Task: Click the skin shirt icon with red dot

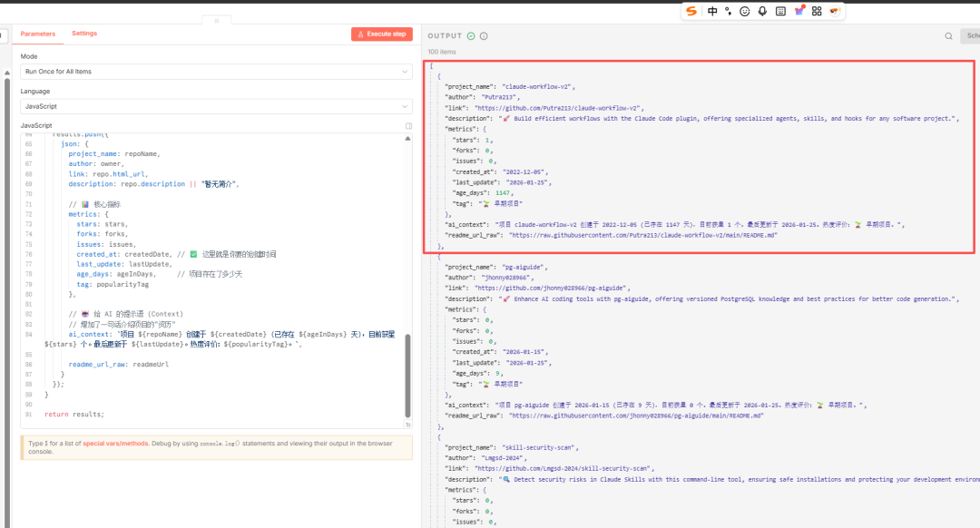Action: pos(799,11)
